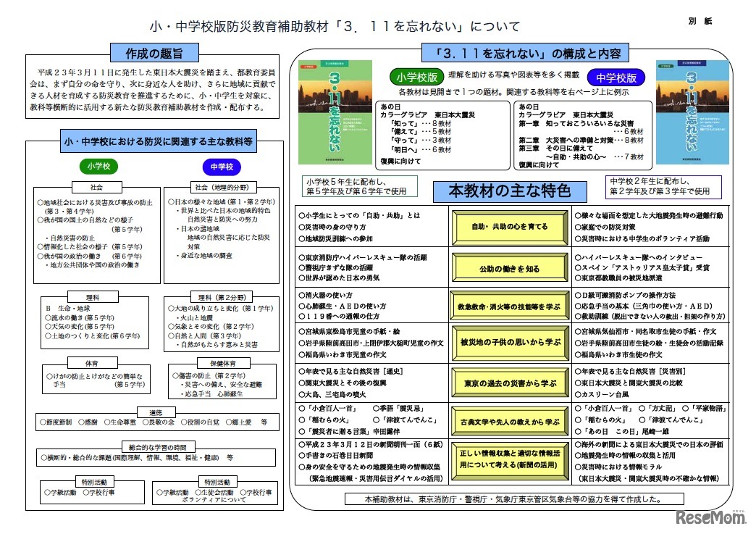Click the 東京の過去の災害から学ぶ highlight
Viewport: 756px width, 534px height.
coord(509,382)
